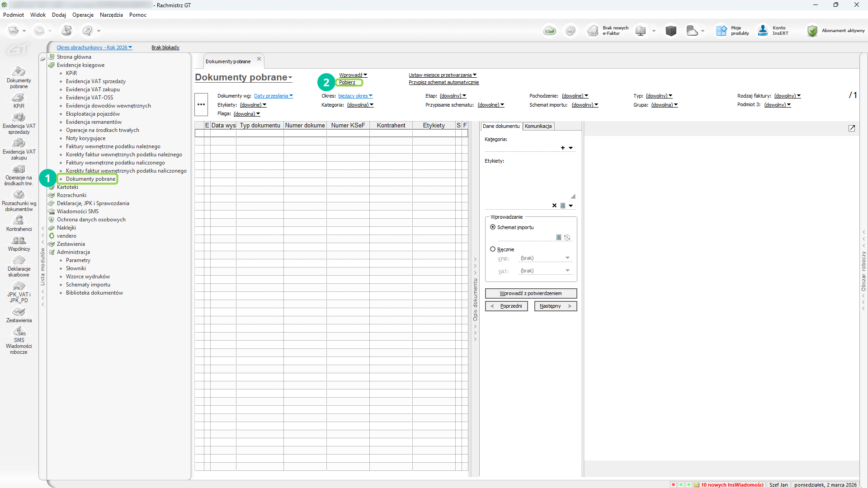This screenshot has height=488, width=868.
Task: Open the Operacje menu
Action: coord(83,15)
